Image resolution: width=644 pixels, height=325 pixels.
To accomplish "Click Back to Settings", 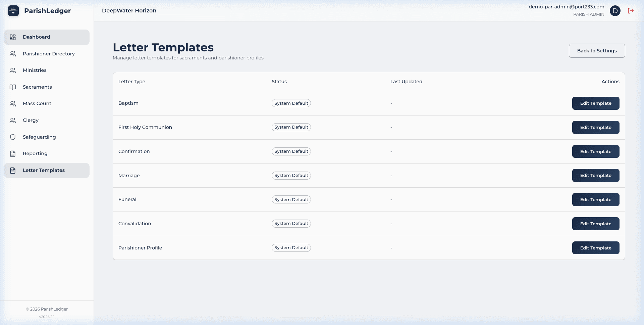I will (597, 51).
